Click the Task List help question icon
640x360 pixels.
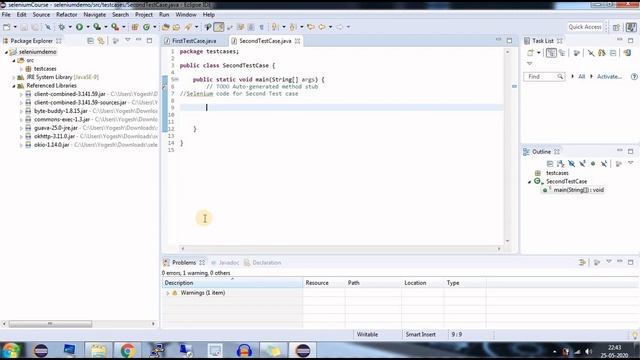(x=634, y=76)
